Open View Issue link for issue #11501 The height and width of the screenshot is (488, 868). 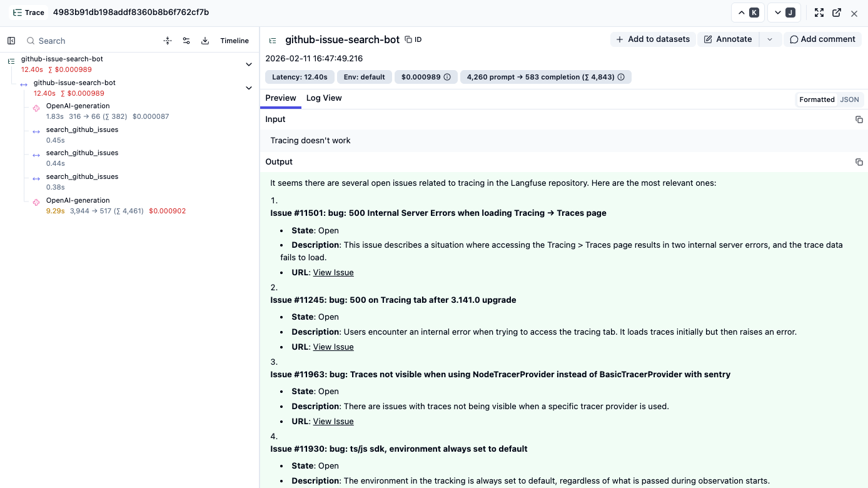tap(333, 272)
